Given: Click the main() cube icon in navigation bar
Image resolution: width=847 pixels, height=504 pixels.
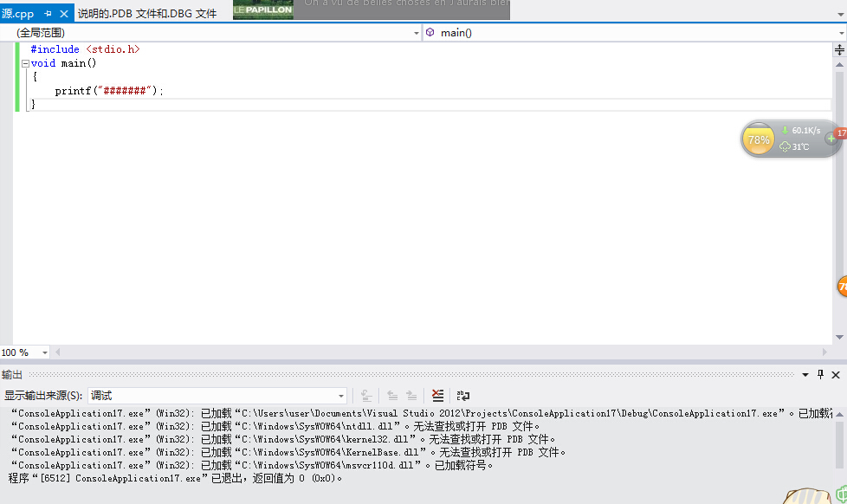Looking at the screenshot, I should pos(430,32).
